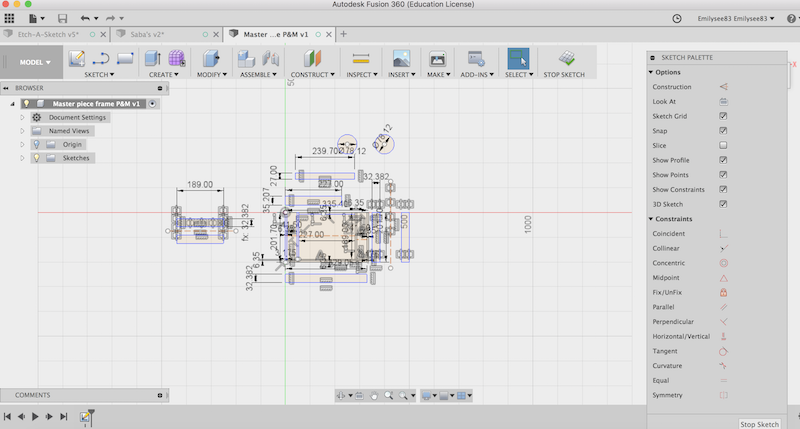Jump to the timeline start

click(7, 417)
